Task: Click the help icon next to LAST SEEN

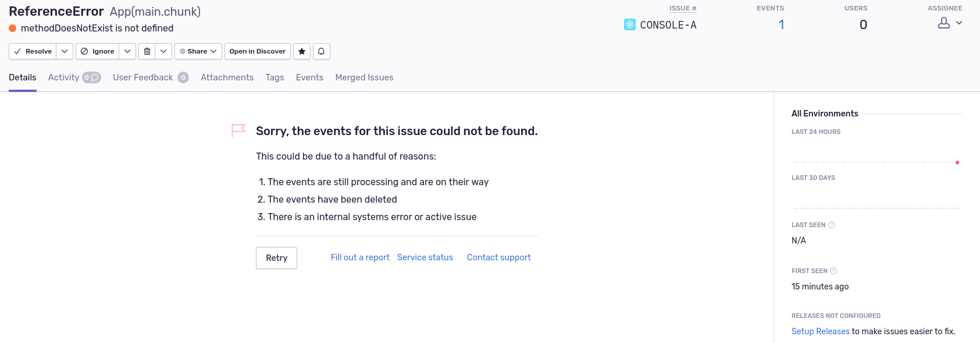Action: [x=831, y=225]
